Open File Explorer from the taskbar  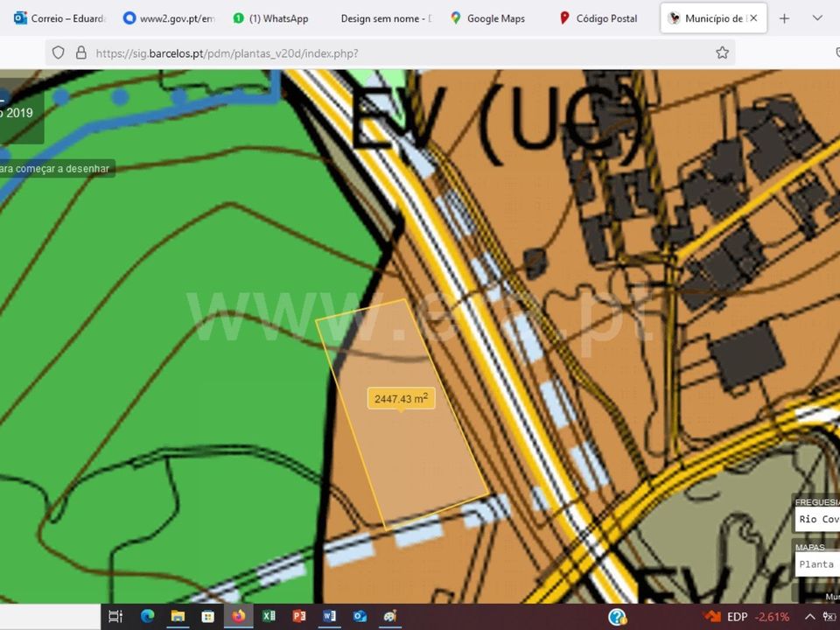click(178, 617)
